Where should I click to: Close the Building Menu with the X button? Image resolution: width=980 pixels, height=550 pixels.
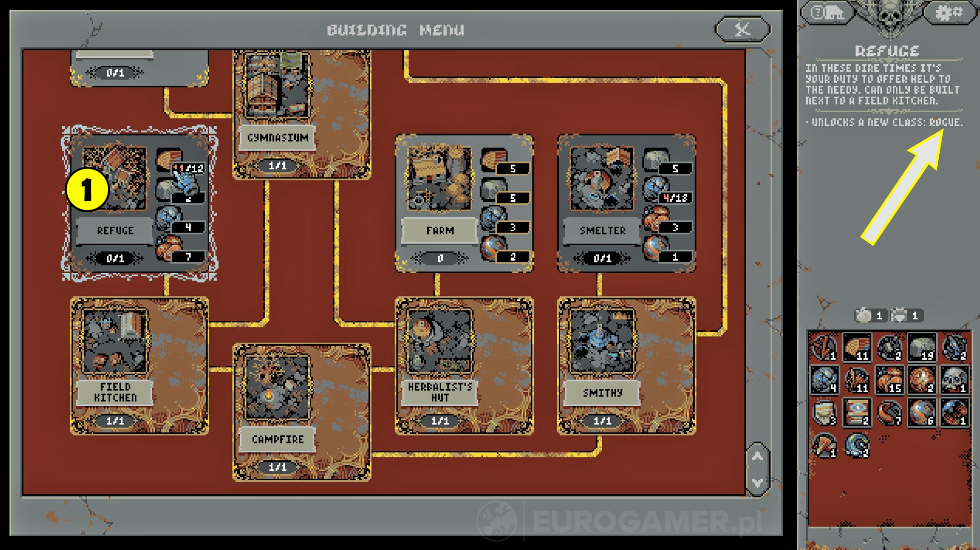[x=742, y=29]
